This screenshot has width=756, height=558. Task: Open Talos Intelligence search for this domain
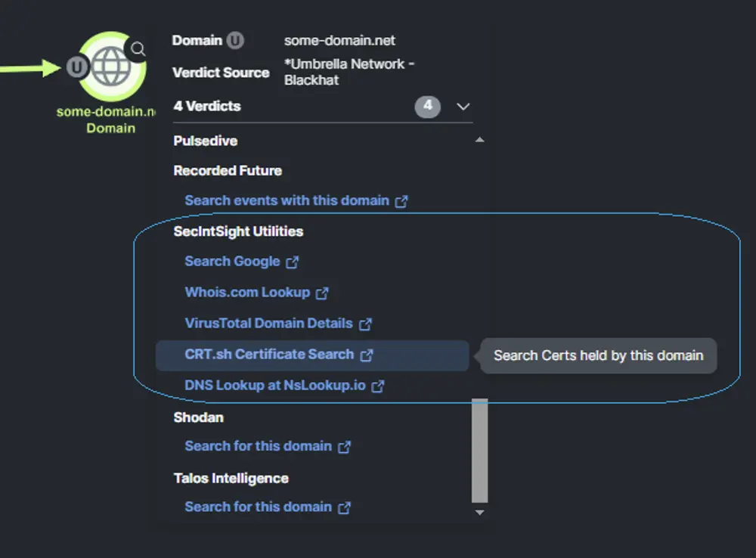coord(257,507)
